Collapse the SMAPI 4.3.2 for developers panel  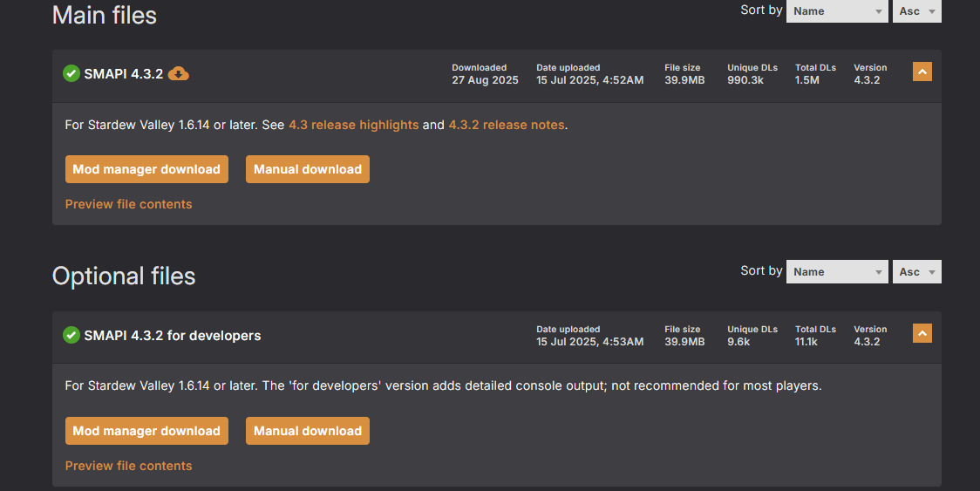[x=922, y=333]
